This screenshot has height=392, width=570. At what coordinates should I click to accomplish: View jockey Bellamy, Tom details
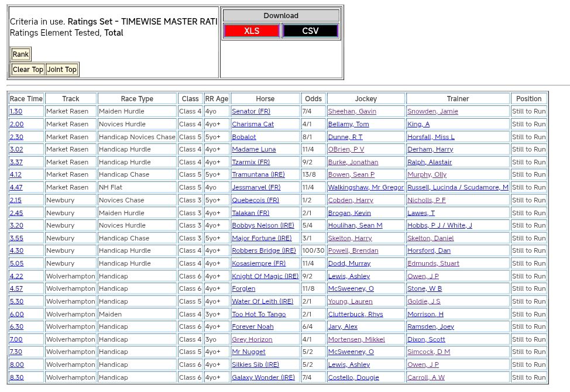[x=348, y=124]
